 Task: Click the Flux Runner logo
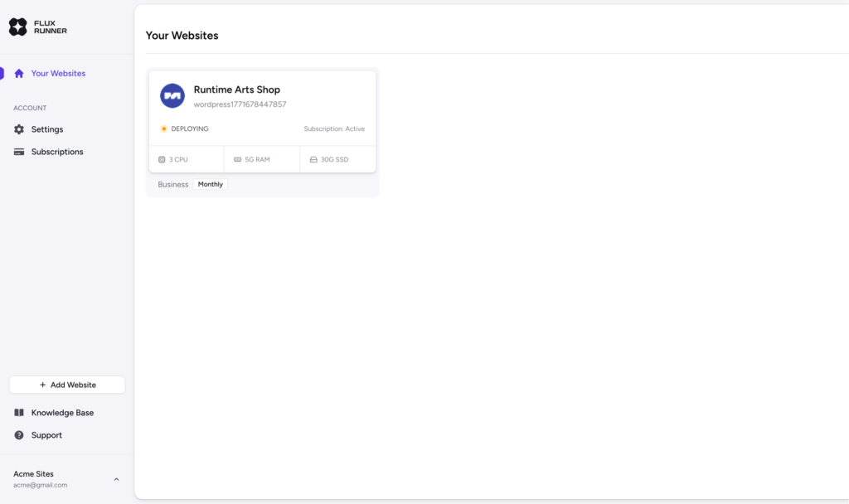[x=38, y=27]
